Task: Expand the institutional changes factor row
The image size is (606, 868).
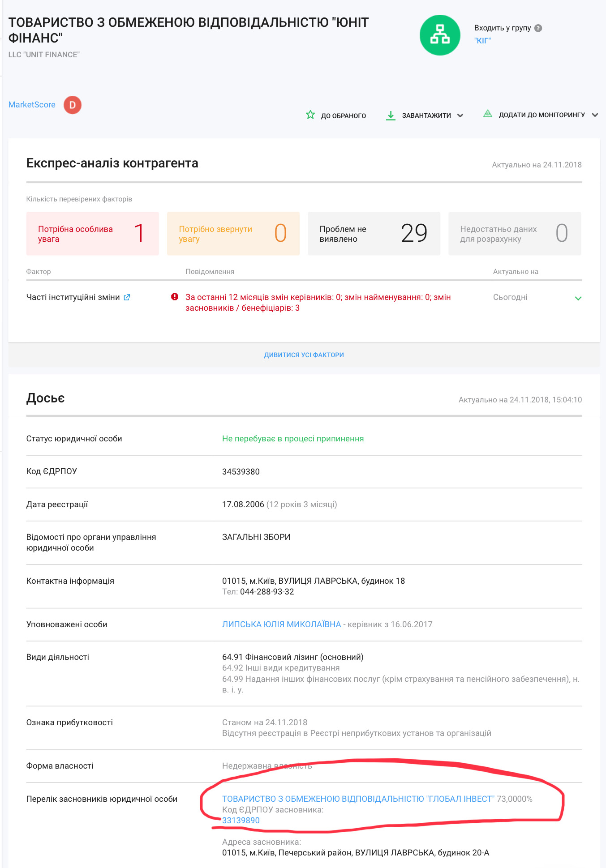Action: pyautogui.click(x=578, y=298)
